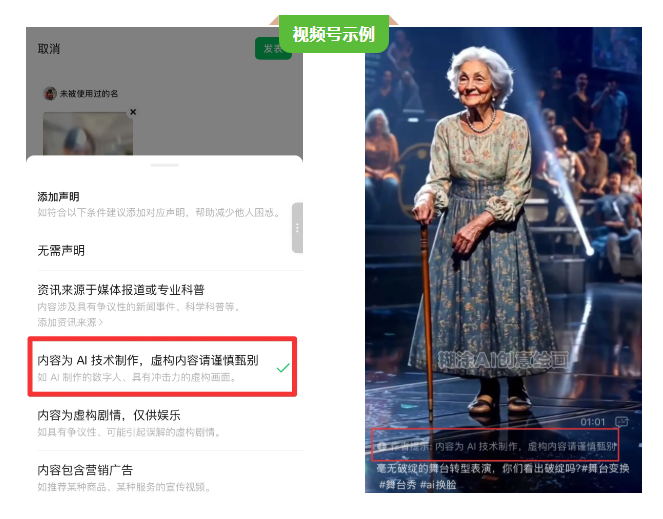Tap the green checkmark on AI declaration

(x=283, y=368)
